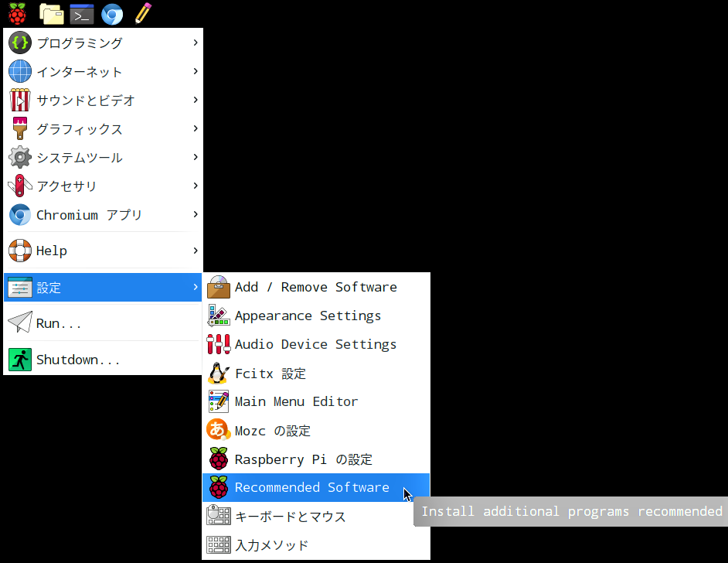
Task: Open Audio Device Settings
Action: pyautogui.click(x=316, y=345)
